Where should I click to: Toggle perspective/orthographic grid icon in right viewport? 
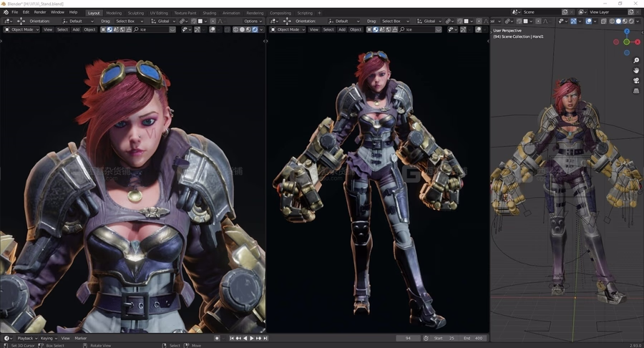coord(636,91)
